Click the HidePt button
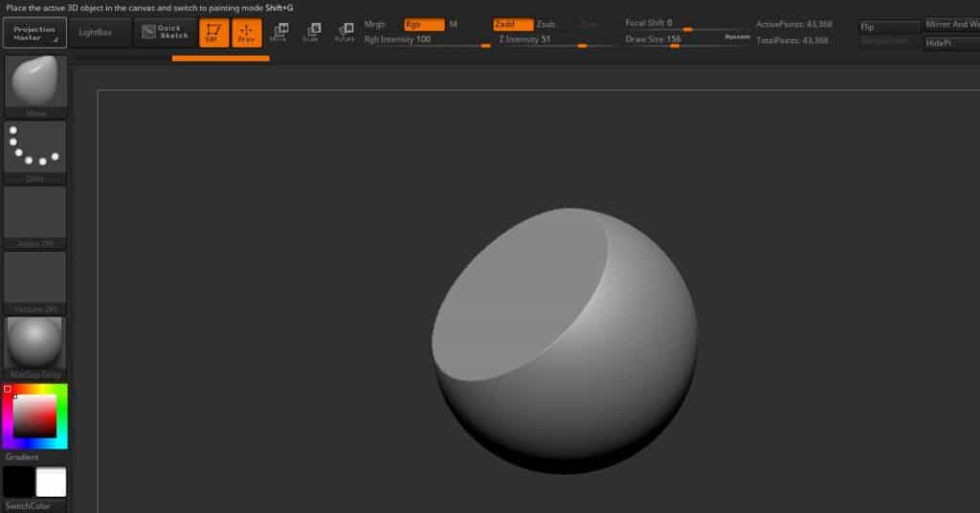980x513 pixels. click(952, 42)
